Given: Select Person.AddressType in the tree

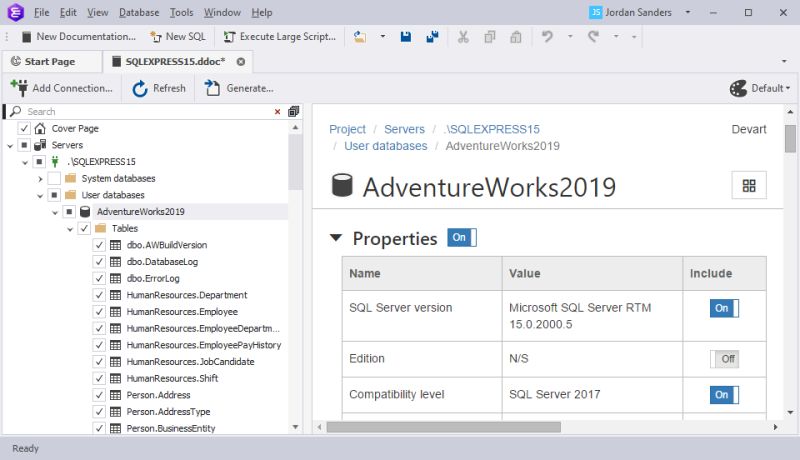Looking at the screenshot, I should 168,412.
